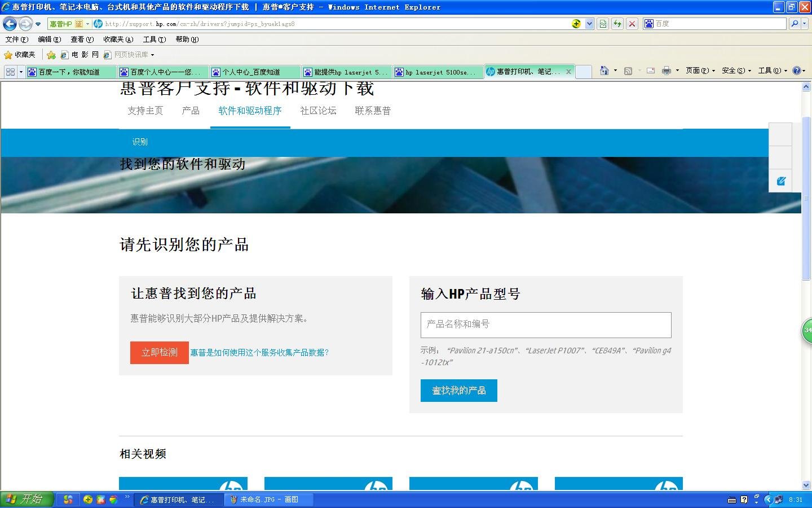Open 惠普是如何使用这个服务收集产品数据 link
The image size is (812, 508).
pos(259,352)
